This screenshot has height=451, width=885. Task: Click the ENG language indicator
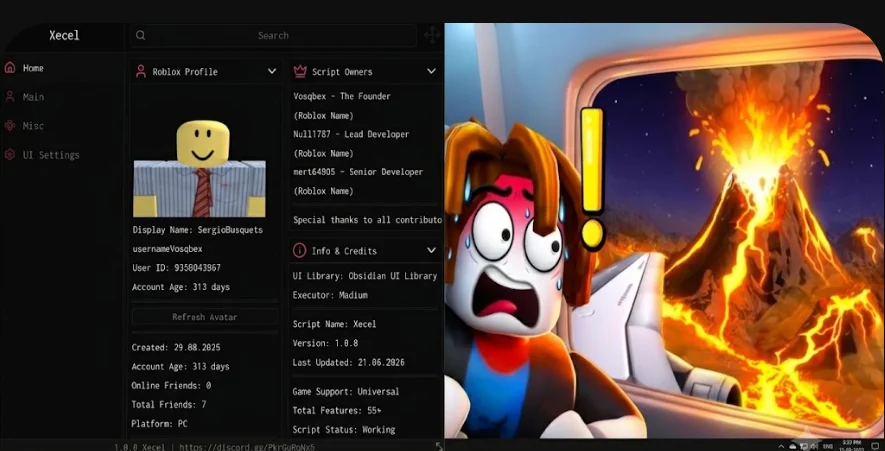click(828, 446)
